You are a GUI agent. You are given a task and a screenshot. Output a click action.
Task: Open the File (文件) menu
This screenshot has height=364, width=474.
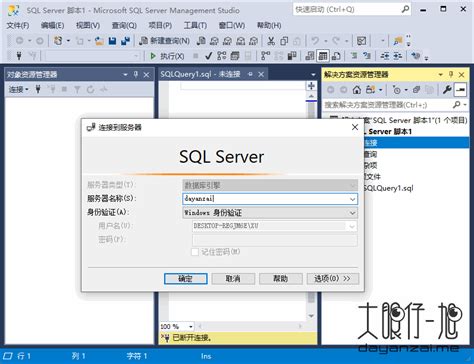[18, 25]
